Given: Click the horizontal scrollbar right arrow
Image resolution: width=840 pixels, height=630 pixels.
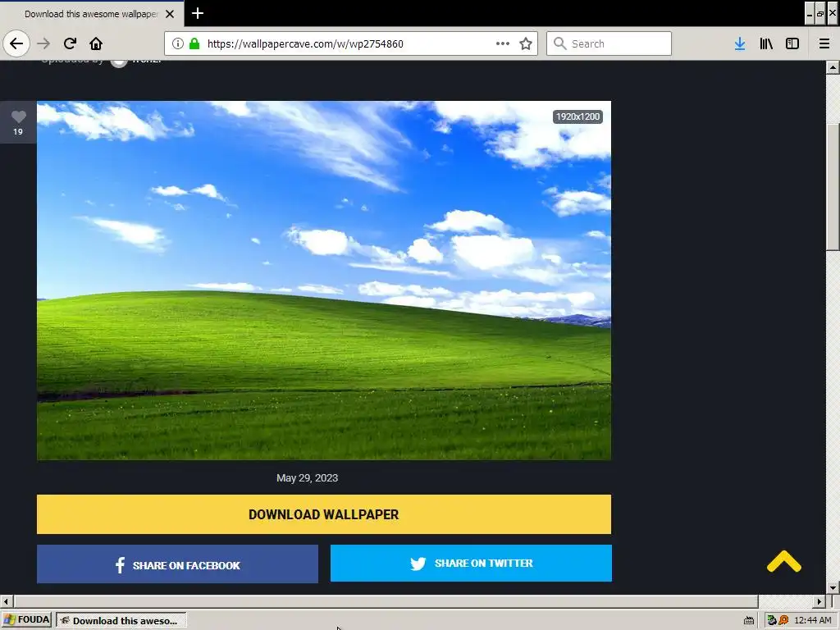Looking at the screenshot, I should [819, 601].
